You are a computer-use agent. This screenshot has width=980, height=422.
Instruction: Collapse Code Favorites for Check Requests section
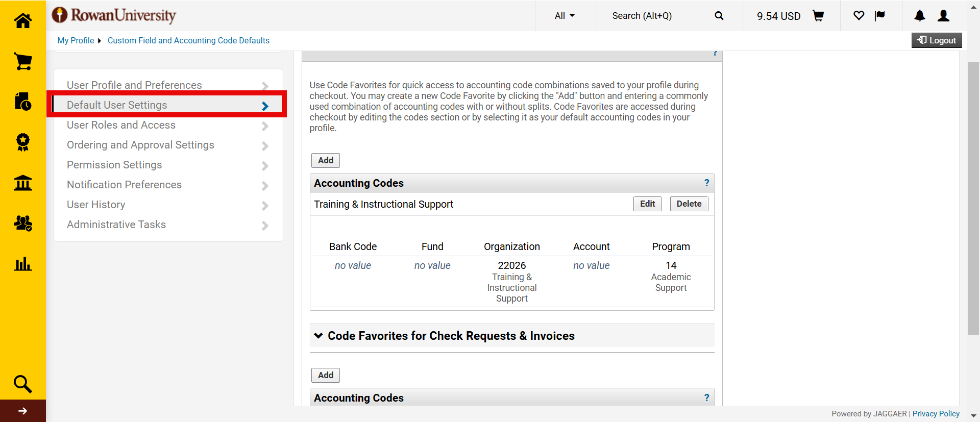(x=318, y=336)
